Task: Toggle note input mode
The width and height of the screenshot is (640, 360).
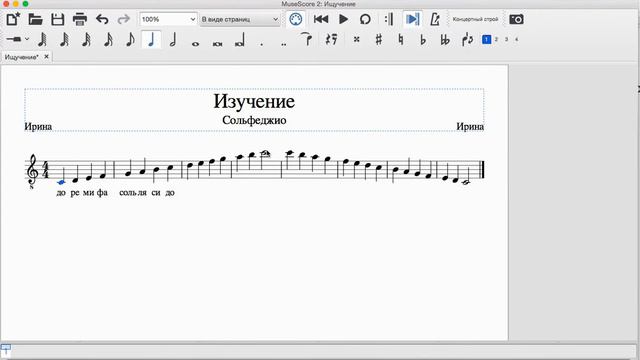Action: (14, 40)
